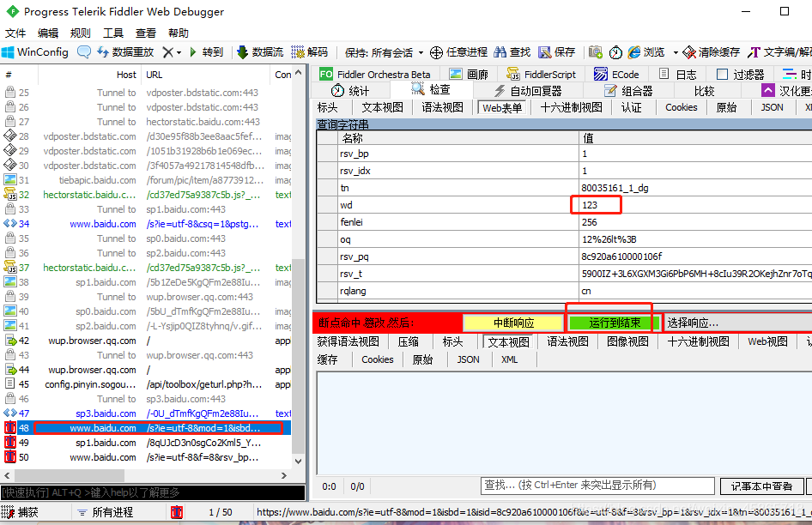The image size is (812, 525).
Task: Click the horizontal scrollbar right arrow
Action: [x=284, y=475]
